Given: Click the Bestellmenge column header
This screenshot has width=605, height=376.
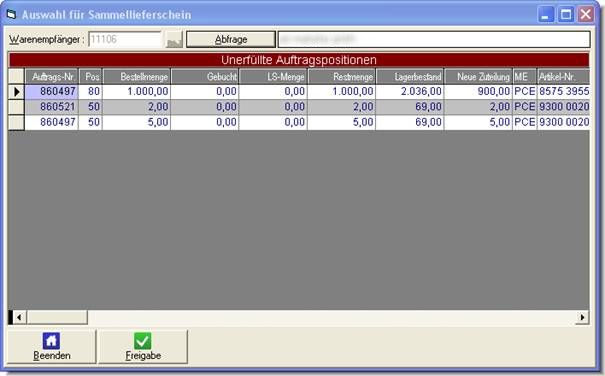Looking at the screenshot, I should pyautogui.click(x=137, y=76).
